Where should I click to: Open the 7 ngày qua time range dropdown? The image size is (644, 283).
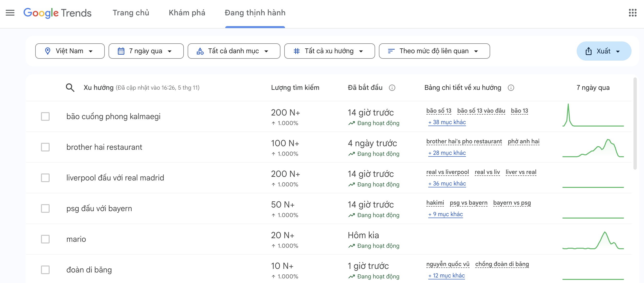pos(146,51)
